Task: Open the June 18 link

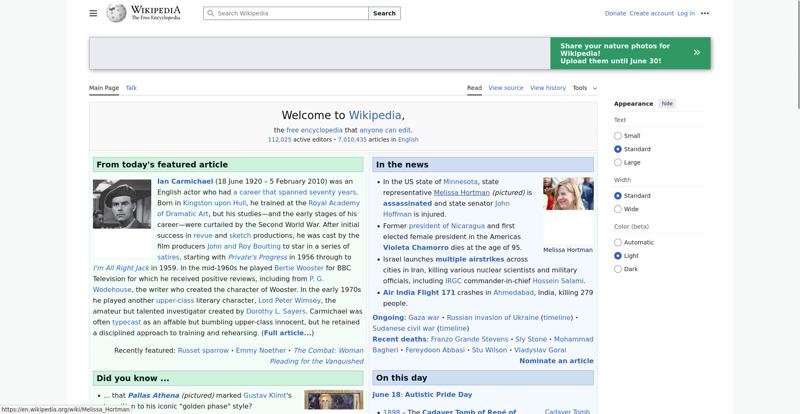Action: tap(388, 395)
